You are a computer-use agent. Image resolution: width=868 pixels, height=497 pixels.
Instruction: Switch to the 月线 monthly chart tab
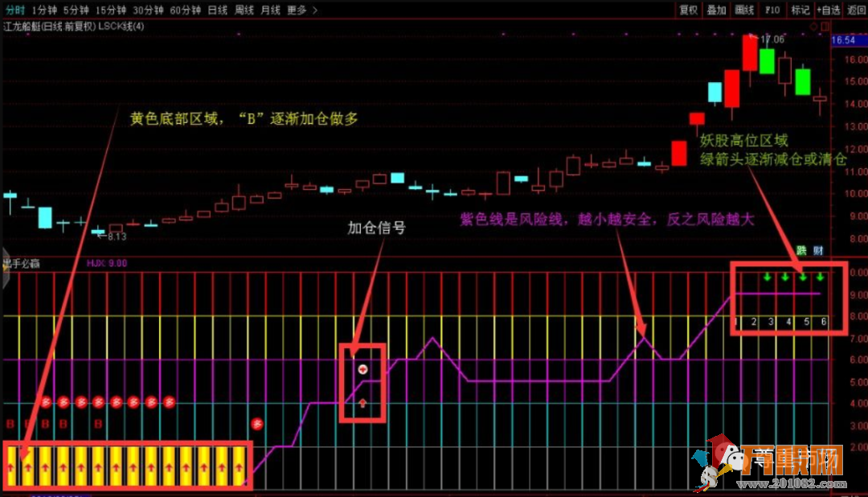pyautogui.click(x=271, y=10)
